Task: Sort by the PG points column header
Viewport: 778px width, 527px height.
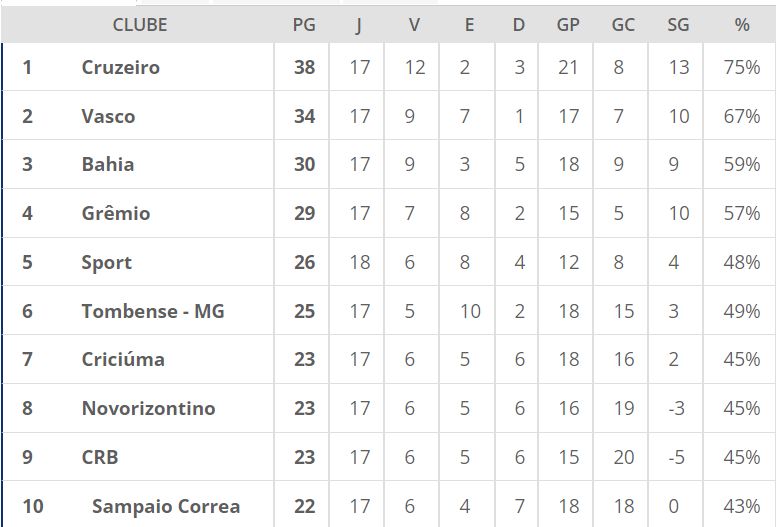Action: coord(304,25)
